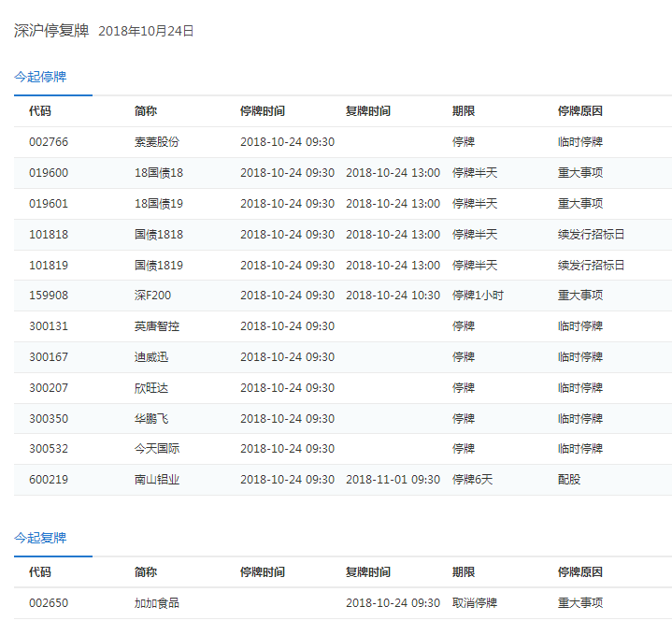This screenshot has width=672, height=621.
Task: Select the 华鹏飞 stock name
Action: 151,419
